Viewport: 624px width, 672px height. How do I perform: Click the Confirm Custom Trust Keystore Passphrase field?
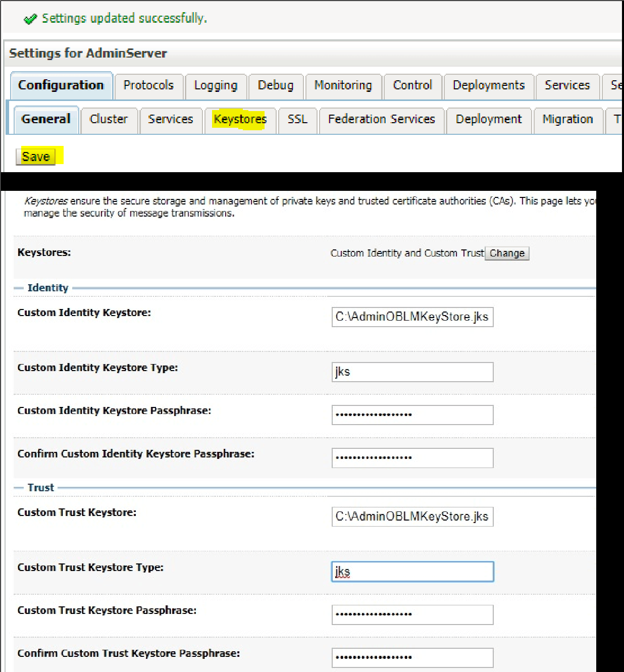[x=412, y=657]
